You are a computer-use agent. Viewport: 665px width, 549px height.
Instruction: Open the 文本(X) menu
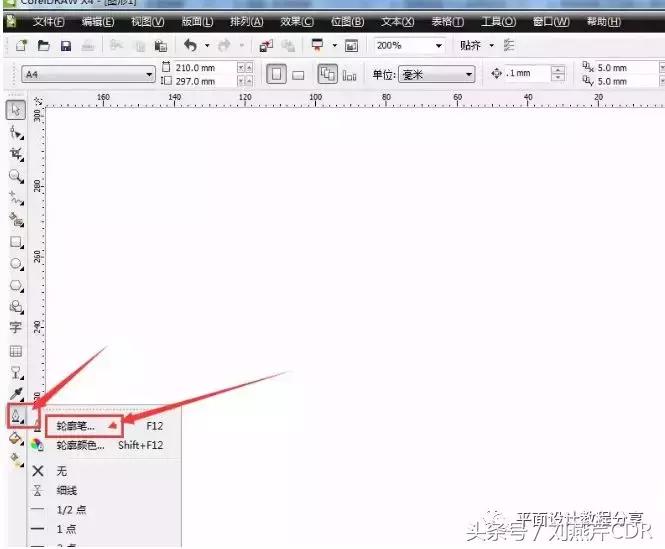click(x=397, y=22)
